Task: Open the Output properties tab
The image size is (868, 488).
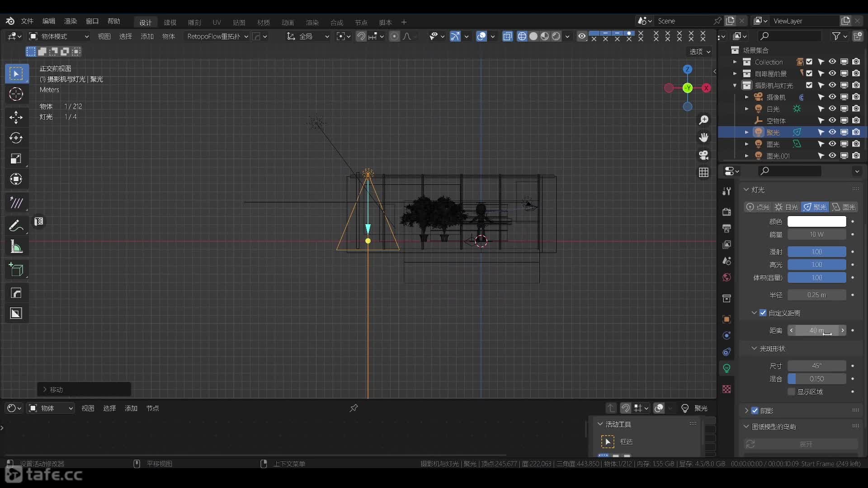Action: 726,228
